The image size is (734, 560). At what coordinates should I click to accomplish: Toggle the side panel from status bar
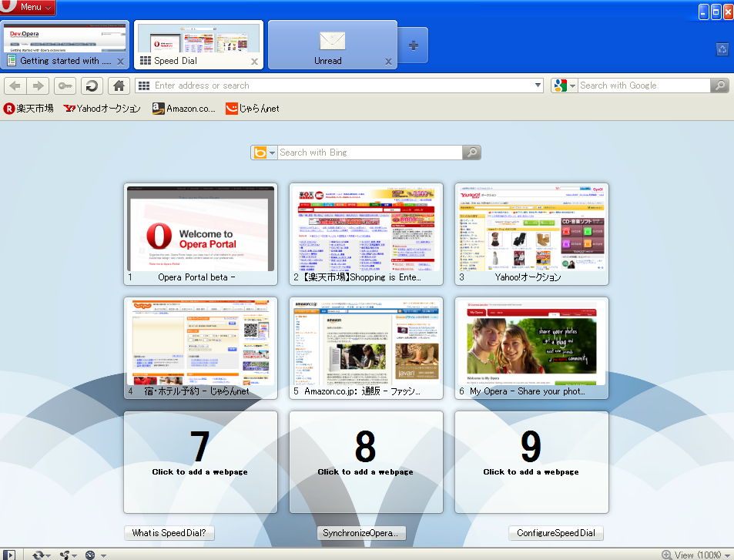click(9, 555)
